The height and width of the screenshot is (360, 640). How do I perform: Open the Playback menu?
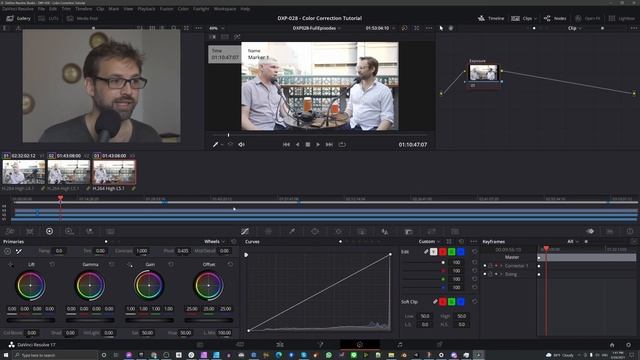(146, 9)
